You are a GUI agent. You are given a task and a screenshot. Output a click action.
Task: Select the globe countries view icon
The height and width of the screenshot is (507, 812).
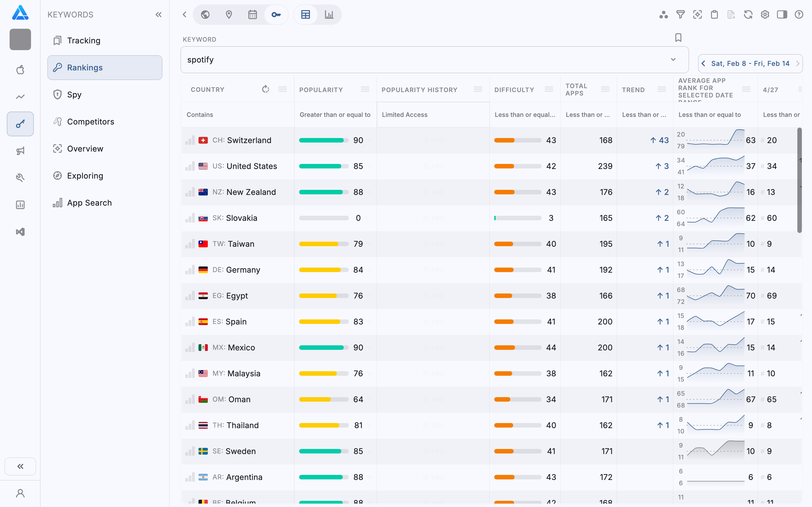tap(205, 14)
